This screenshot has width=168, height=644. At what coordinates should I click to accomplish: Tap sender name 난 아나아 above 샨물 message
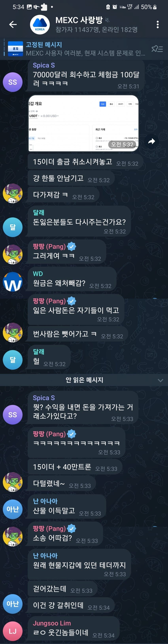pos(45,501)
